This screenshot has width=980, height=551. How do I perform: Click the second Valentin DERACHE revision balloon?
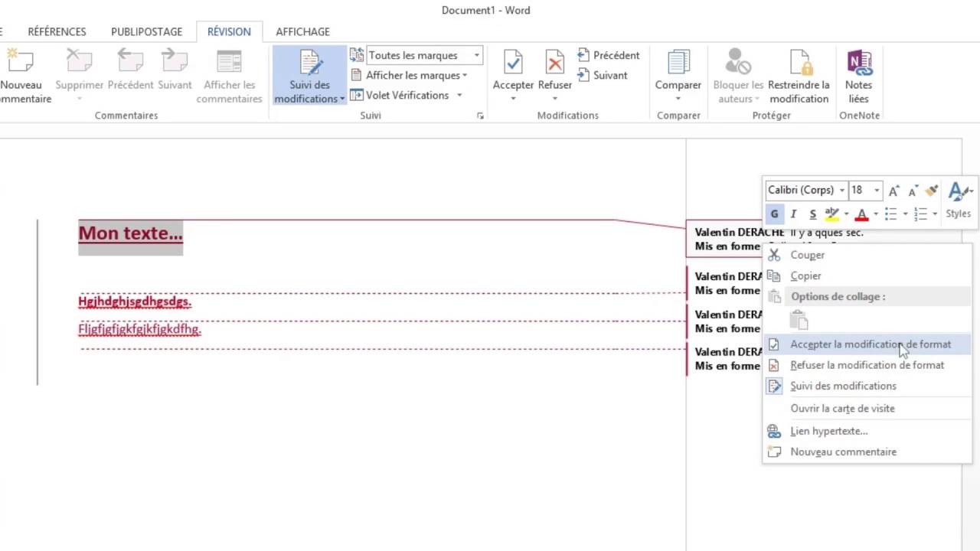click(725, 283)
